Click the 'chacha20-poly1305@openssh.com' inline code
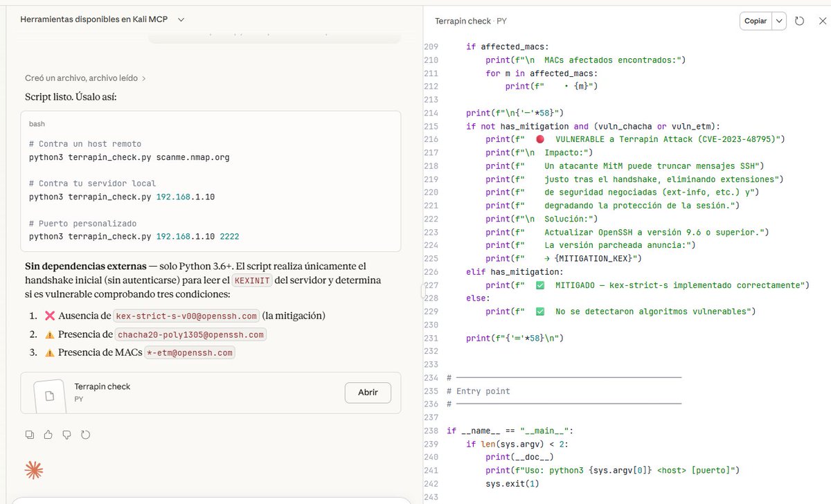Image resolution: width=831 pixels, height=504 pixels. point(190,334)
